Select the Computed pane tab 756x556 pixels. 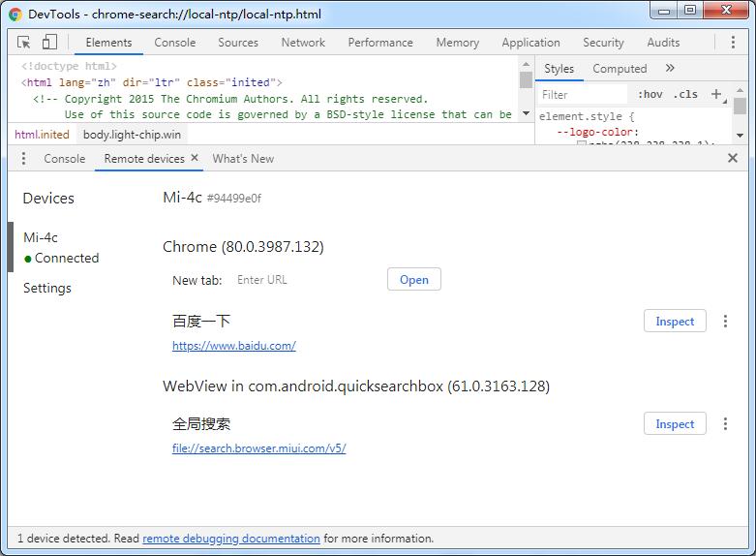pos(620,69)
